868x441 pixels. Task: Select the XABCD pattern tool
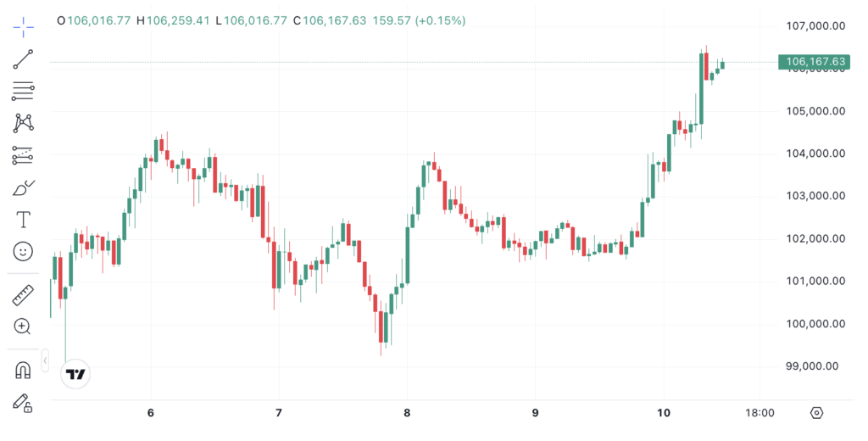click(x=23, y=123)
